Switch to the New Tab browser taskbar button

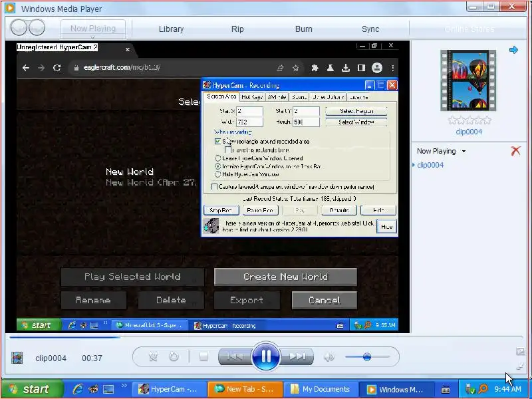[245, 389]
